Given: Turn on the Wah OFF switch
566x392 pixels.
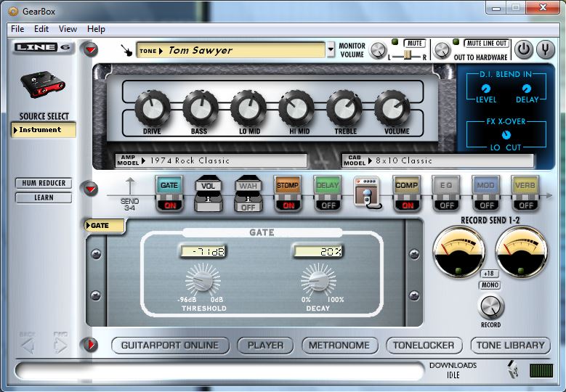Looking at the screenshot, I should (x=248, y=208).
